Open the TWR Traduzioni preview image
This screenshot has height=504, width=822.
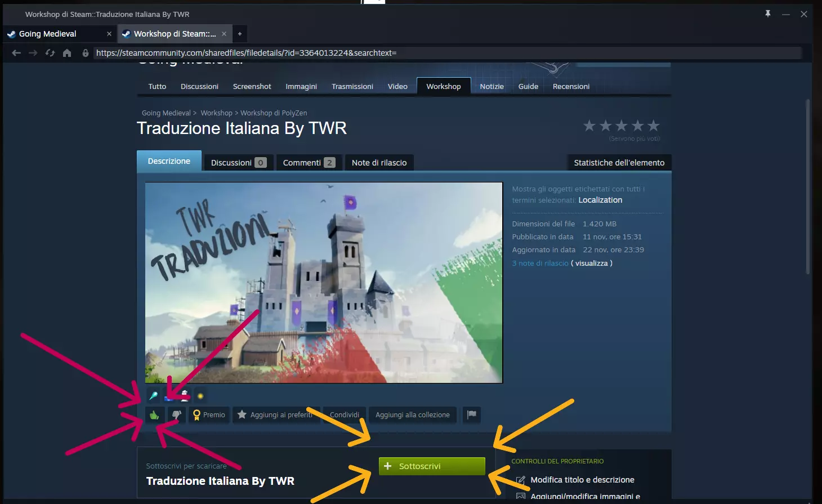click(324, 283)
